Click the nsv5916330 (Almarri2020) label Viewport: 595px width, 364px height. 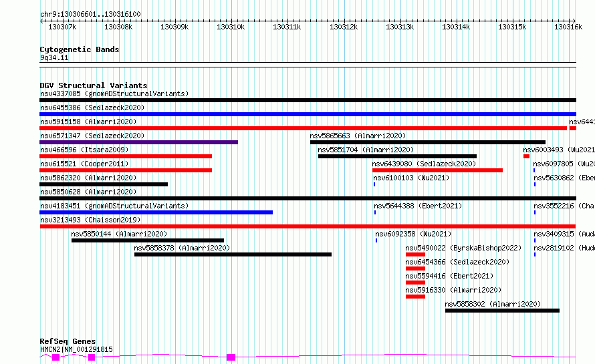453,290
